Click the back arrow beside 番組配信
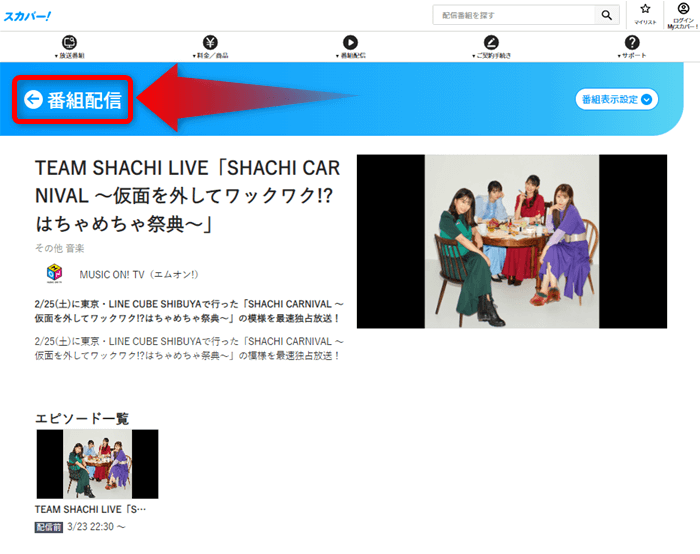The image size is (700, 554). pyautogui.click(x=33, y=100)
